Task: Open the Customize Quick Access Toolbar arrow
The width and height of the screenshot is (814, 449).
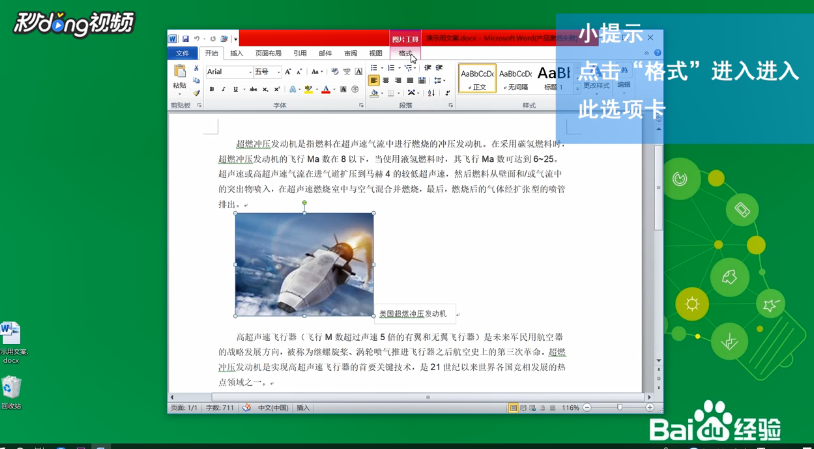Action: pyautogui.click(x=236, y=39)
